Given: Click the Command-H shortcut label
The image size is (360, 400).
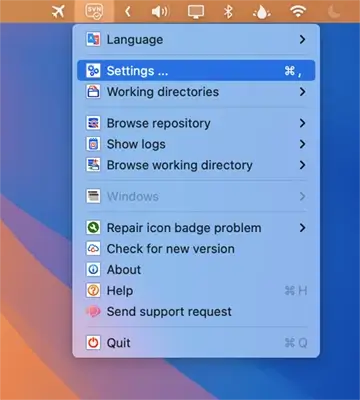Looking at the screenshot, I should 296,291.
